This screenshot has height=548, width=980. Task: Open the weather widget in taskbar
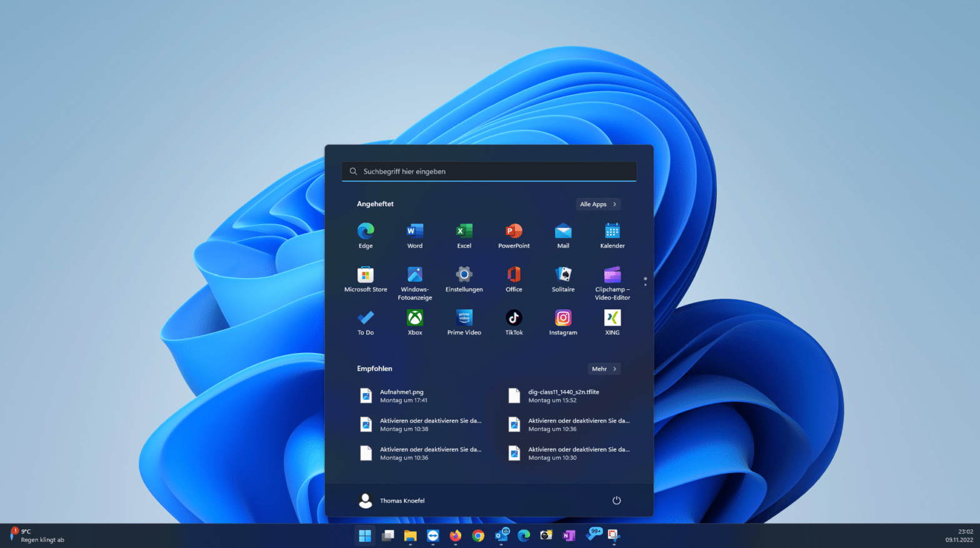37,536
